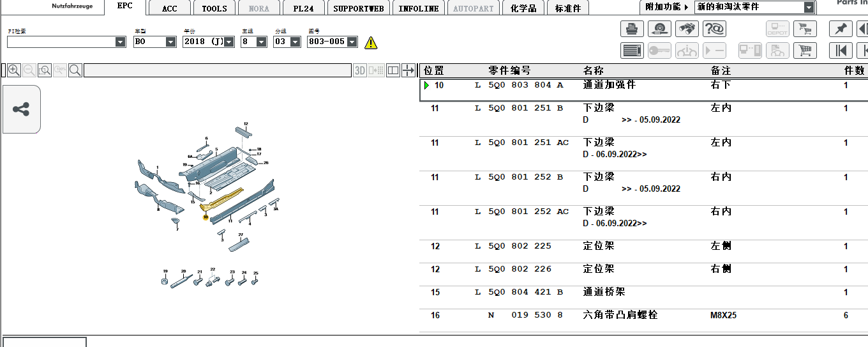Click the zoom-to-selection magnifier icon
The width and height of the screenshot is (868, 347).
[44, 70]
